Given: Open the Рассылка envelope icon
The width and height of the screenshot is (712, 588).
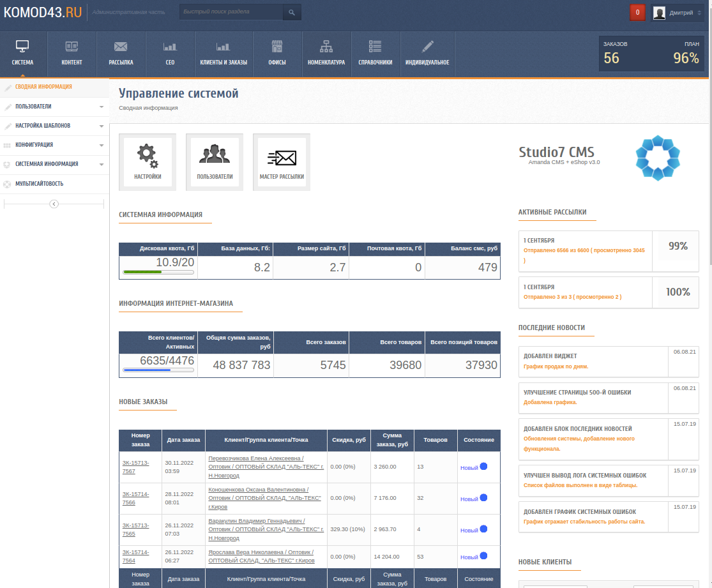Looking at the screenshot, I should click(121, 47).
